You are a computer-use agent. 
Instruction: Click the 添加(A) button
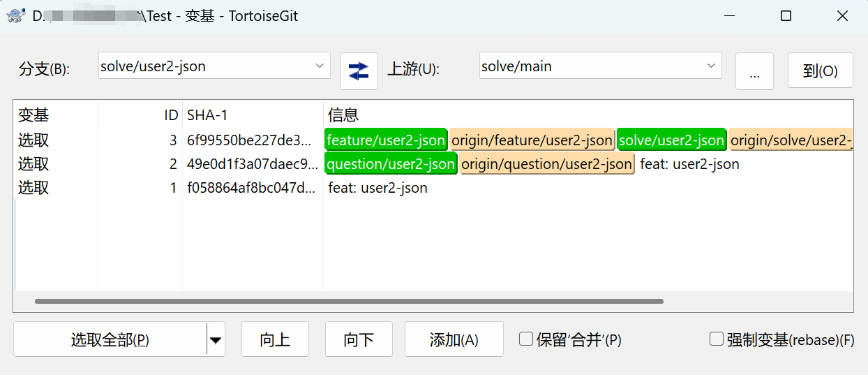(454, 340)
